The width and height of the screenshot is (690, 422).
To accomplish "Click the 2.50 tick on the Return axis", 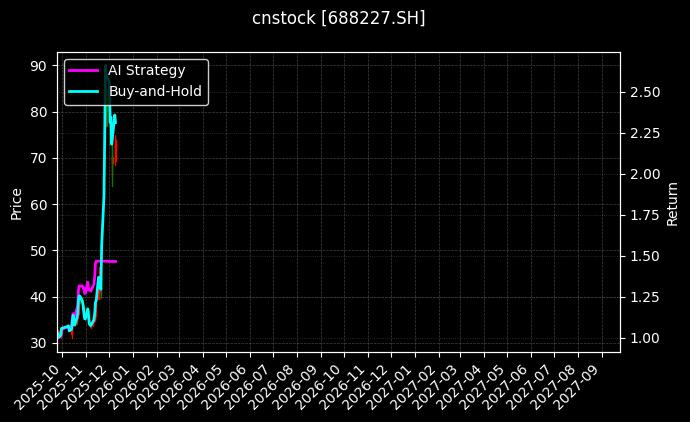I will (645, 92).
